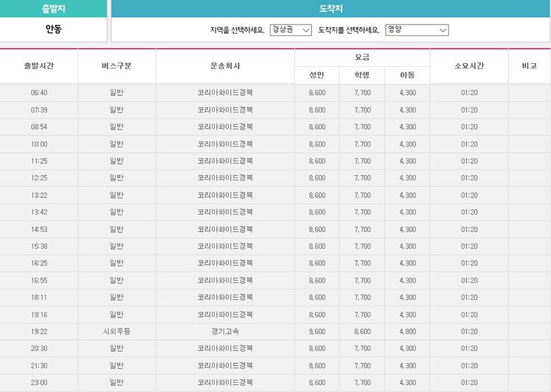Click the 비고 column header
The image size is (551, 392).
(x=529, y=66)
